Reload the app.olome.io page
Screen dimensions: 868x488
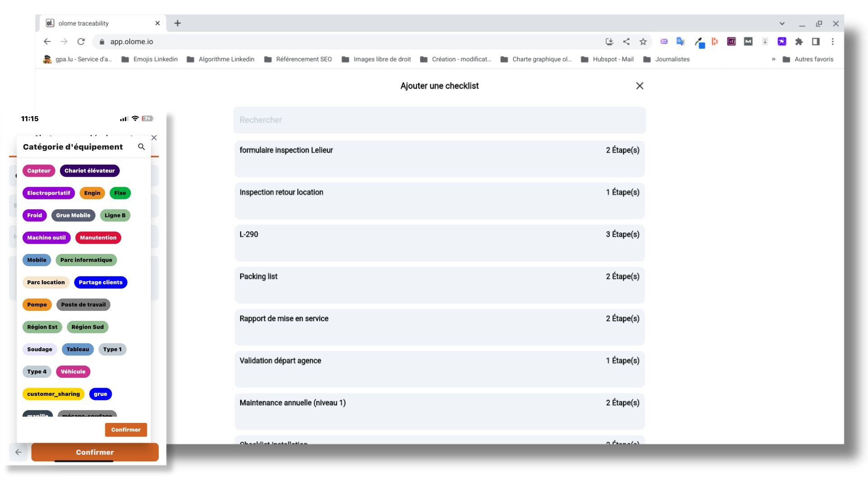[81, 42]
